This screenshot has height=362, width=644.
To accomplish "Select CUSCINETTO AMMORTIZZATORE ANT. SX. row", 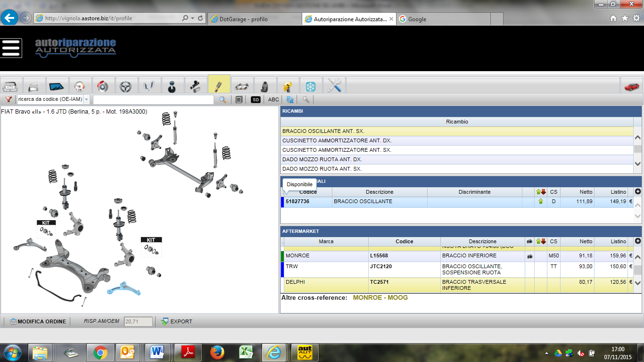I will [x=457, y=150].
